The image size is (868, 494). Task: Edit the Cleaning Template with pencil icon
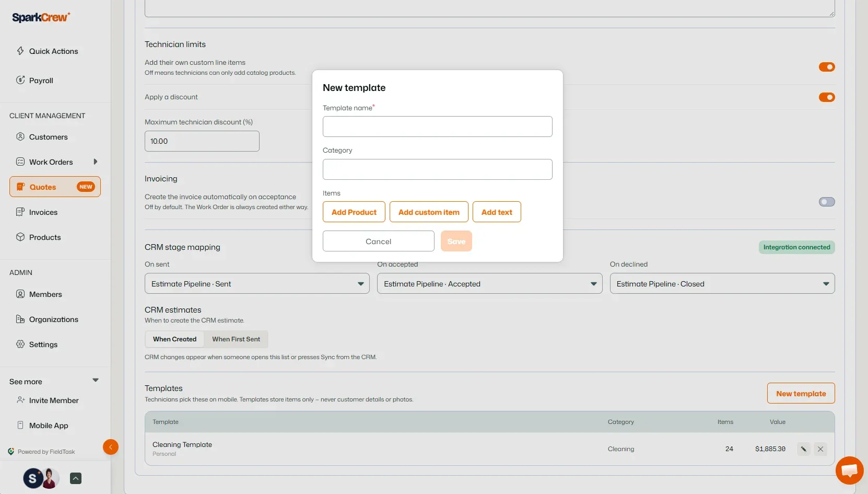pos(804,449)
